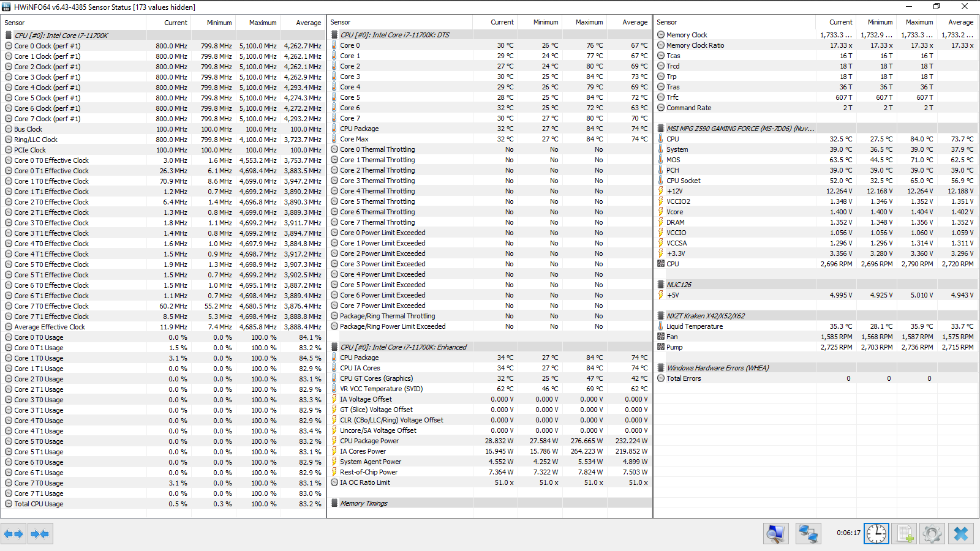
Task: Click the NUC126 sensor group icon
Action: (661, 285)
